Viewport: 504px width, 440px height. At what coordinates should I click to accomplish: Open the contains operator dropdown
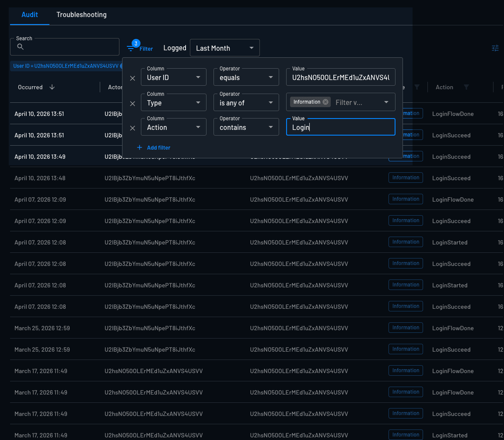pos(246,127)
